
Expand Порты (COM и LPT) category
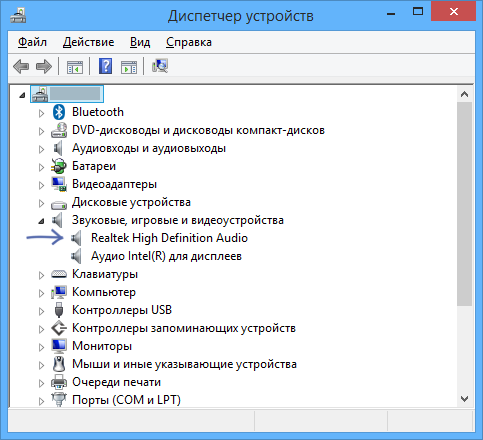pos(41,401)
